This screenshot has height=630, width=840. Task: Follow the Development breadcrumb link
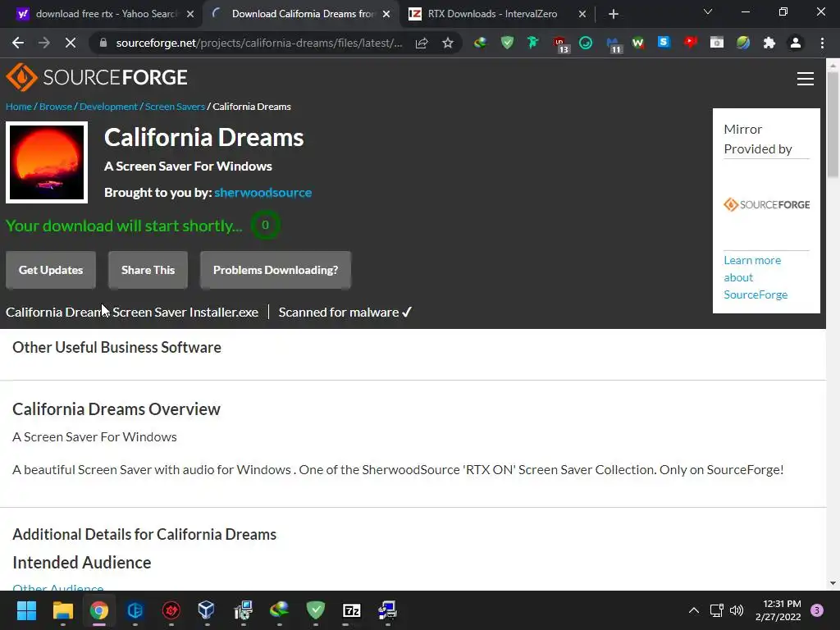click(108, 106)
